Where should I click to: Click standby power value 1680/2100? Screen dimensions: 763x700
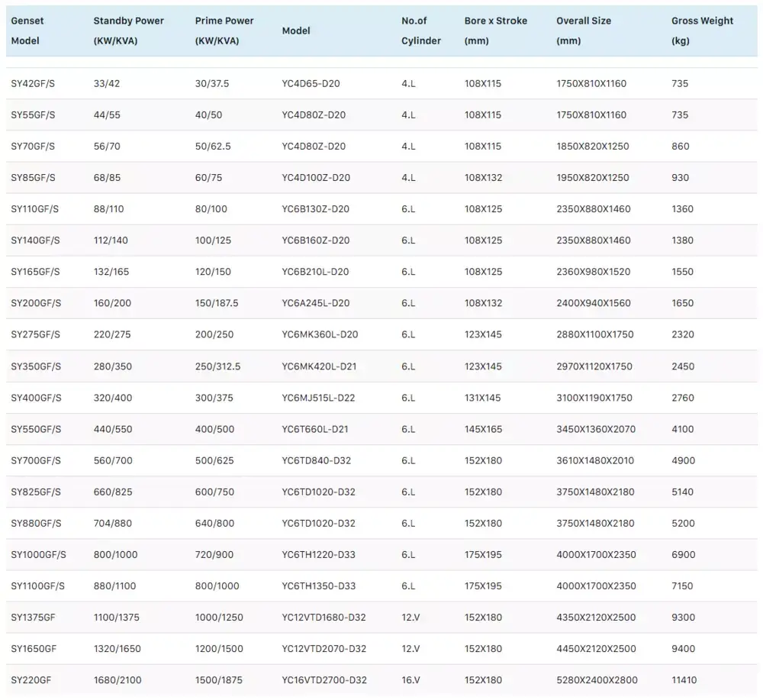pos(118,680)
